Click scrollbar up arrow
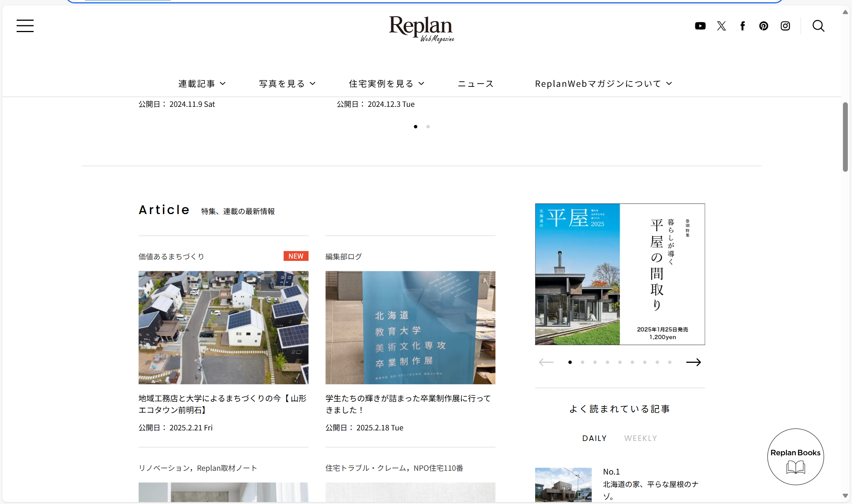852x504 pixels. 845,12
